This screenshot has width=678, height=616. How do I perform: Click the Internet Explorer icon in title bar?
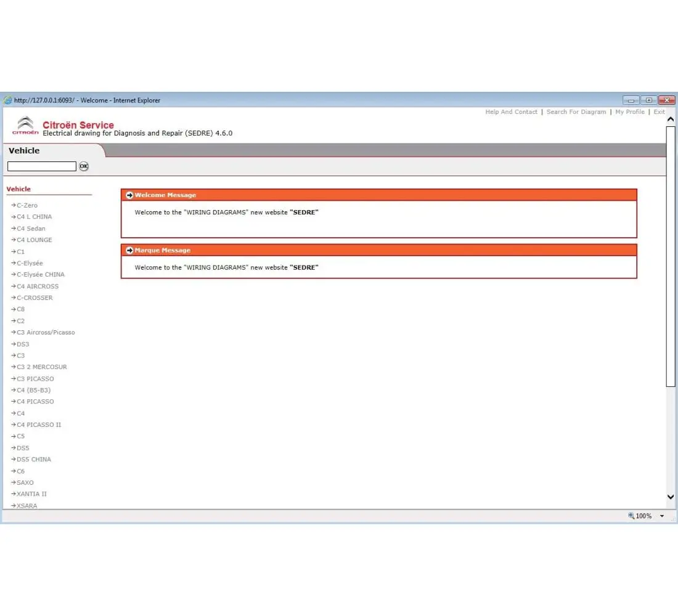coord(8,100)
